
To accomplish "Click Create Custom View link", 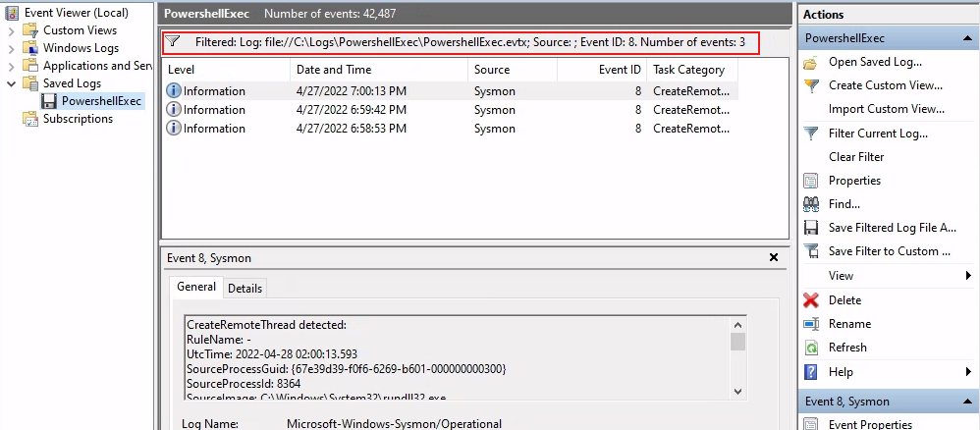I will click(886, 85).
